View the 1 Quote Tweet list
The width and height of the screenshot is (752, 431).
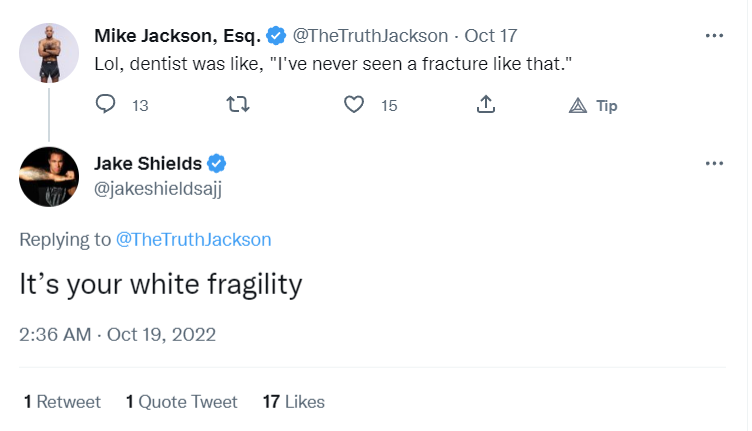click(181, 402)
